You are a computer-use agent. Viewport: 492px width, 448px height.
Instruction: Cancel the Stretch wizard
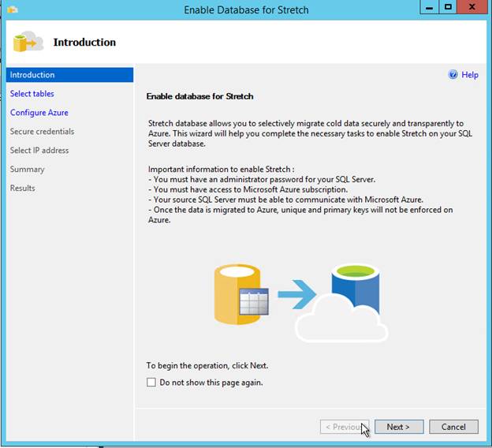[x=453, y=427]
